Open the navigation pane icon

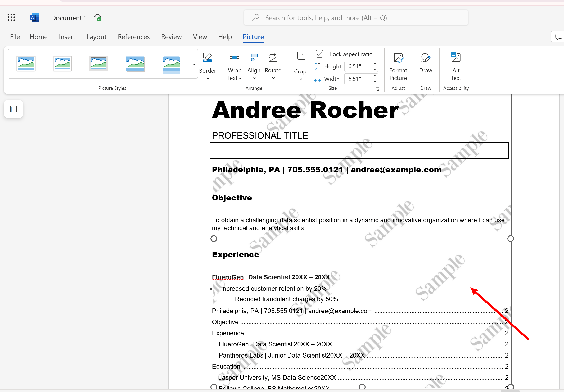(14, 109)
